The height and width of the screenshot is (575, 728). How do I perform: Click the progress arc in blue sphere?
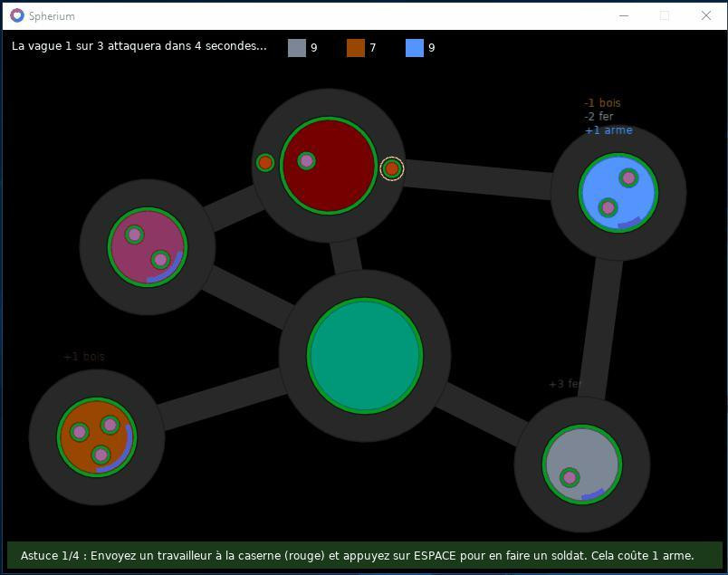(x=629, y=223)
